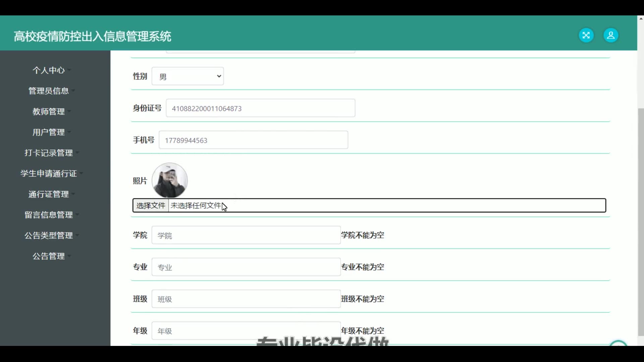The image size is (644, 362).
Task: Click the empty 学院 input field
Action: (x=246, y=235)
